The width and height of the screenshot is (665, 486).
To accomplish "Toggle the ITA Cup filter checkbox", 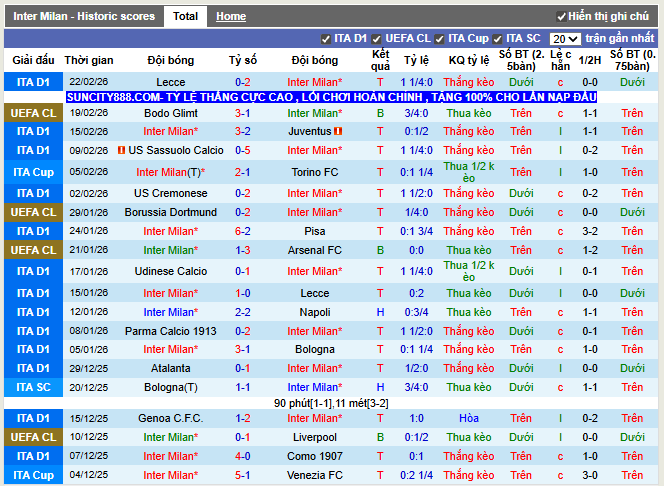I will (440, 39).
